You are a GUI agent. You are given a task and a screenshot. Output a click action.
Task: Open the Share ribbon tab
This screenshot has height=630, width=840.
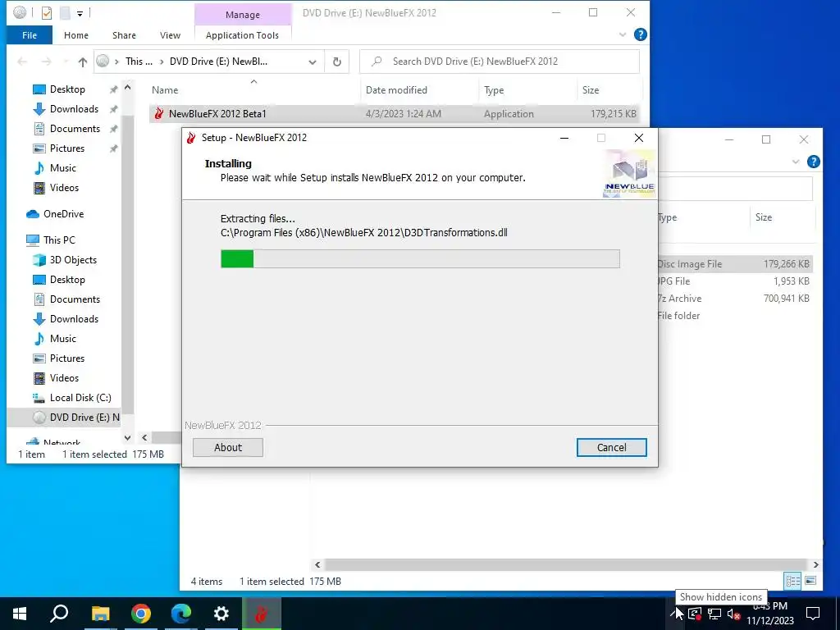coord(124,35)
